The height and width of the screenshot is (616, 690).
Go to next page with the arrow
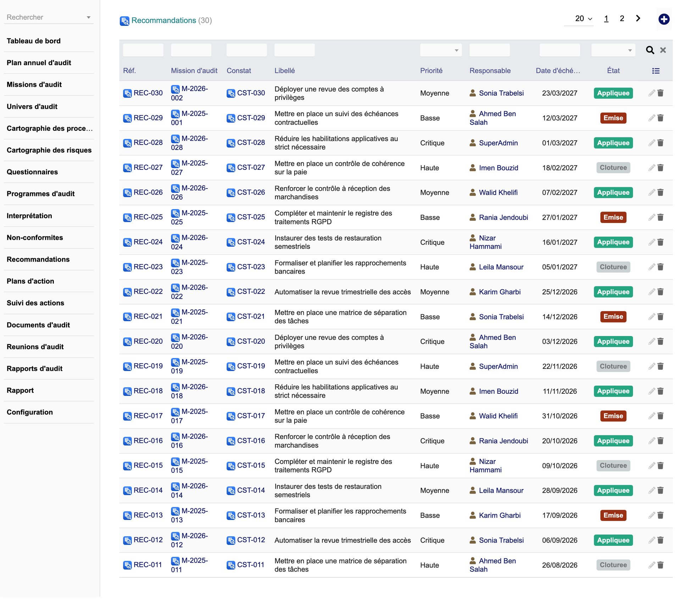(638, 18)
